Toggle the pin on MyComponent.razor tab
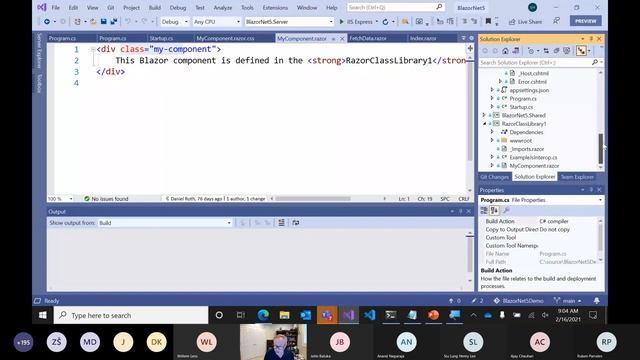The image size is (640, 360). click(x=333, y=38)
